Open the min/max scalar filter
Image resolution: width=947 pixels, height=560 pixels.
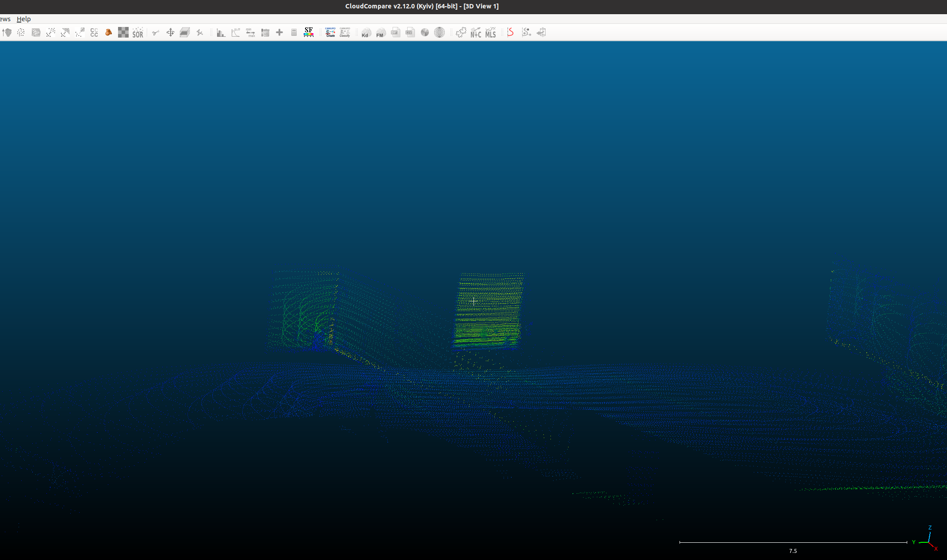coord(250,32)
